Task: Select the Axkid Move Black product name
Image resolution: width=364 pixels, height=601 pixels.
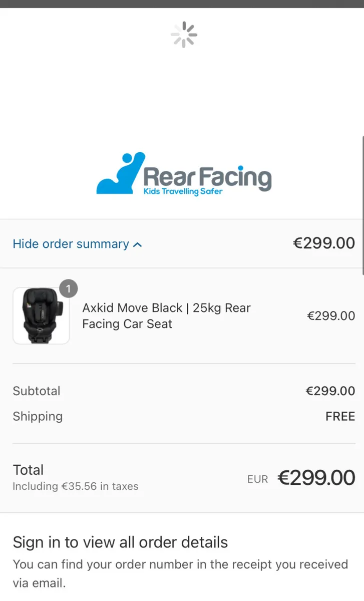Action: 166,316
